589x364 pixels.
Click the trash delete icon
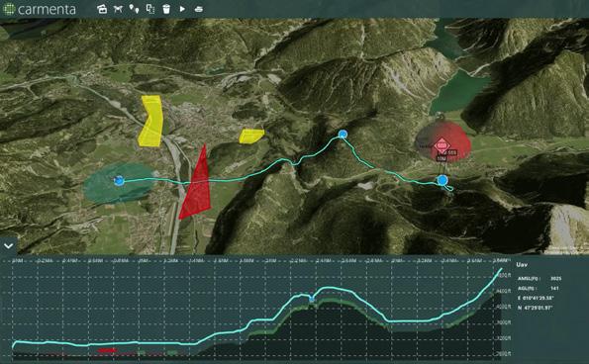tap(166, 9)
